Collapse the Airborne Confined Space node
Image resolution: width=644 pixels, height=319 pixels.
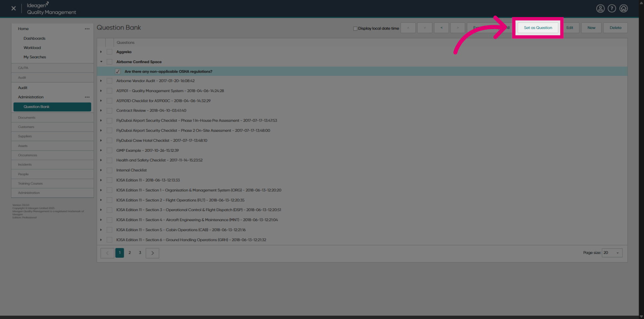[101, 62]
